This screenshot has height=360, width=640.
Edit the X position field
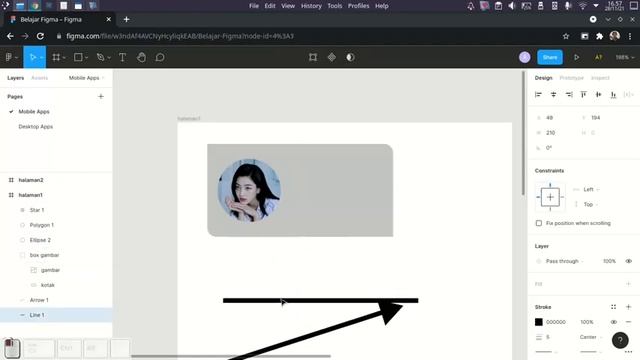(x=554, y=118)
